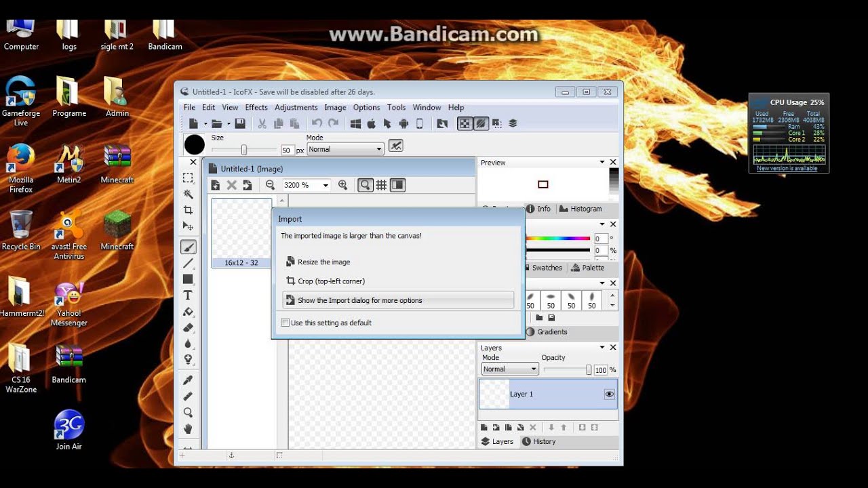Switch to the Histogram tab
Screen dimensions: 868x488
[580, 209]
